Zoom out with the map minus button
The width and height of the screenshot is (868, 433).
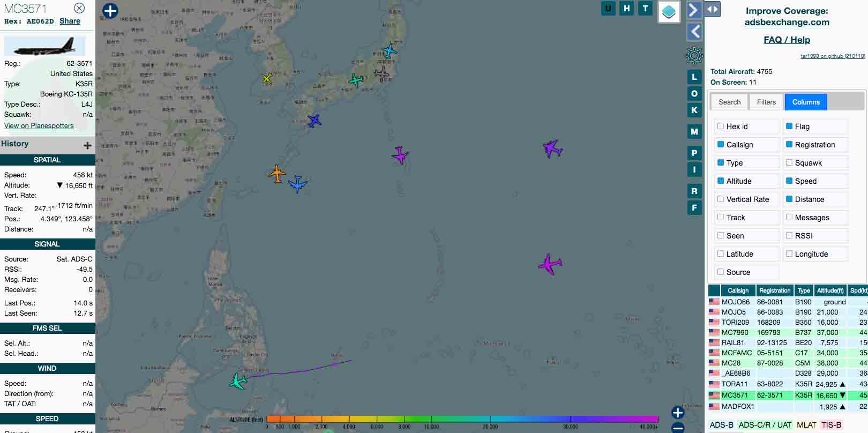pos(678,428)
